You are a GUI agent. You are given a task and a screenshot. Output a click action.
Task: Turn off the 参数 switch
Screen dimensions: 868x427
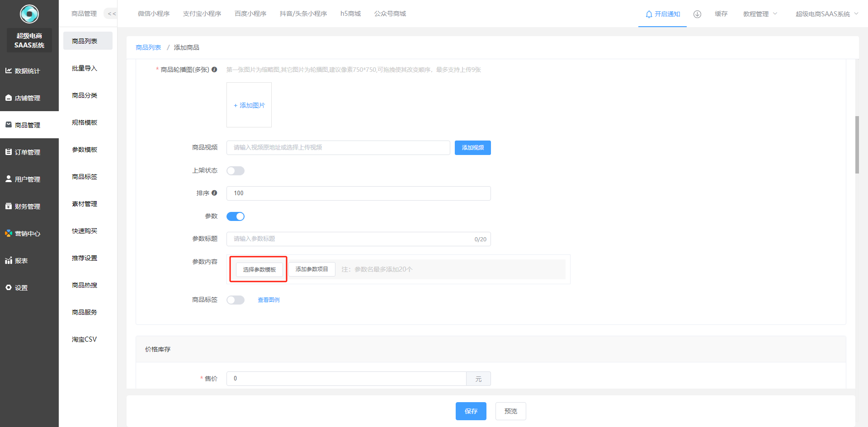[235, 216]
